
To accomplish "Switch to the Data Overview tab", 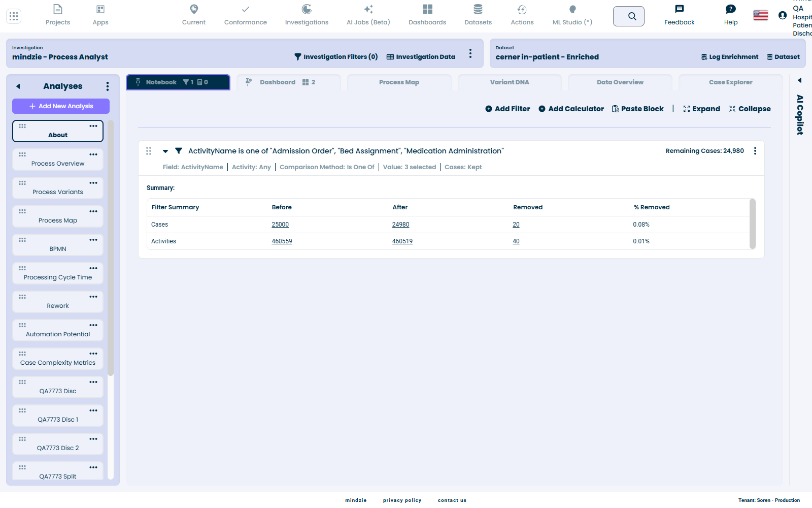I will tap(620, 82).
